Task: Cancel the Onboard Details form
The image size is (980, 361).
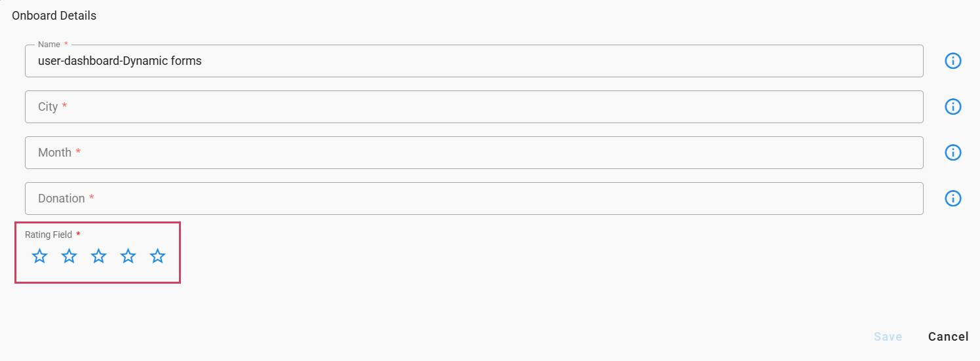Action: click(x=948, y=337)
